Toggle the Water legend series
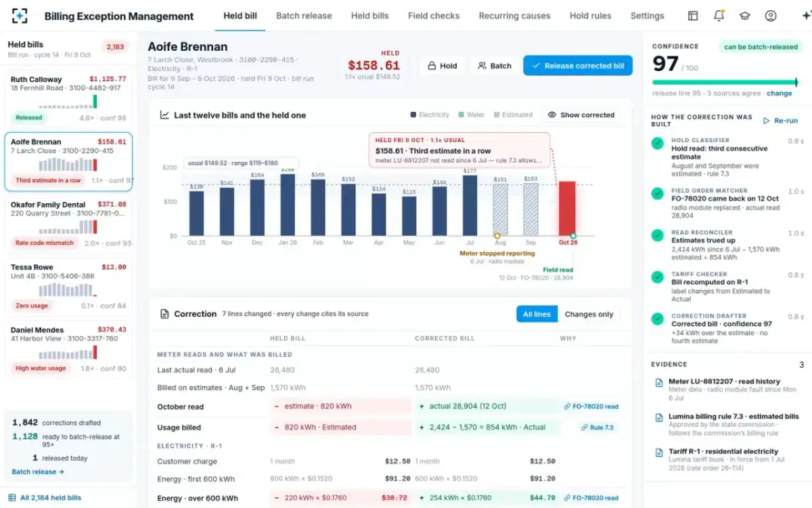 [472, 115]
